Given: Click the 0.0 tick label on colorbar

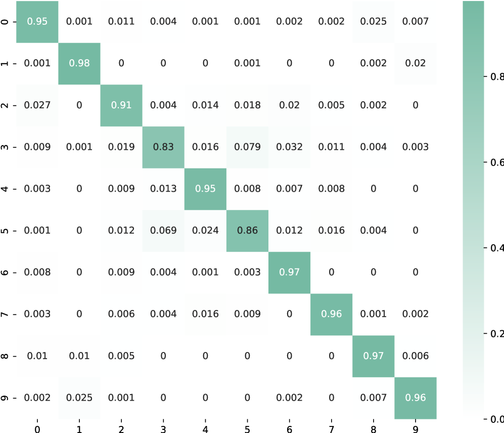Looking at the screenshot, I should pyautogui.click(x=496, y=419).
